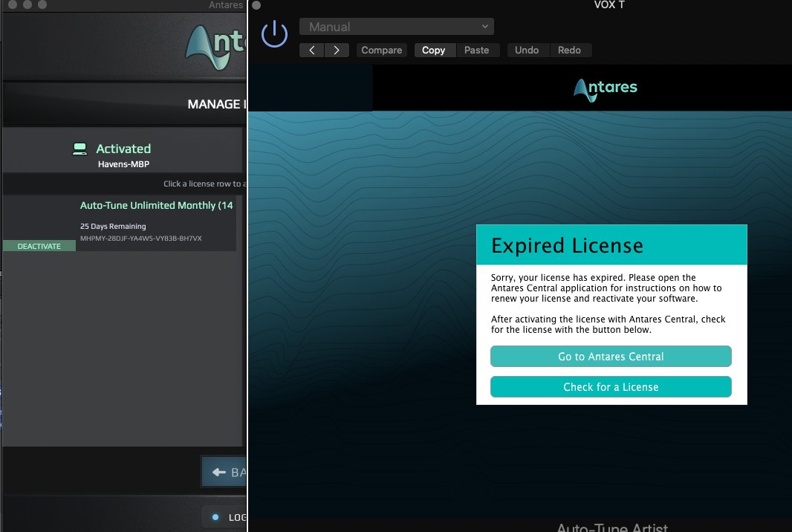Click the Expired License heading

point(567,245)
